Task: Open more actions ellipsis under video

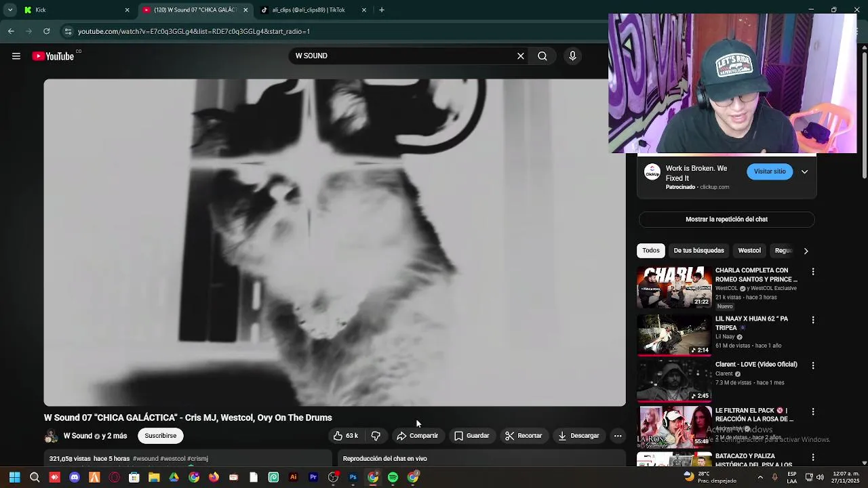Action: (x=618, y=436)
